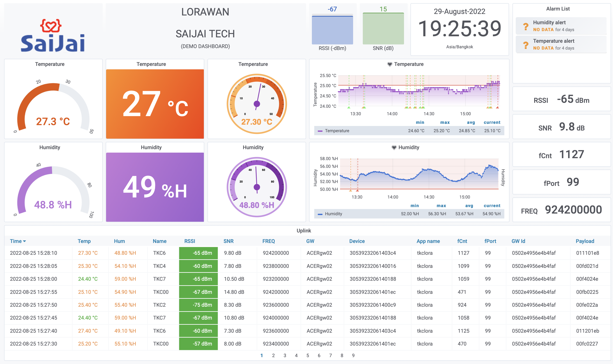Click the heart icon beside Humidity graph title
The height and width of the screenshot is (364, 613).
394,147
